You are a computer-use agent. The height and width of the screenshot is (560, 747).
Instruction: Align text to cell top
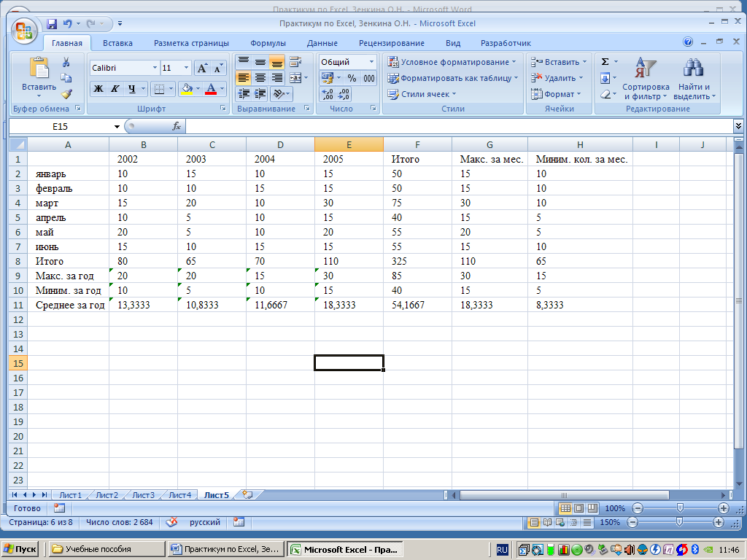point(244,62)
